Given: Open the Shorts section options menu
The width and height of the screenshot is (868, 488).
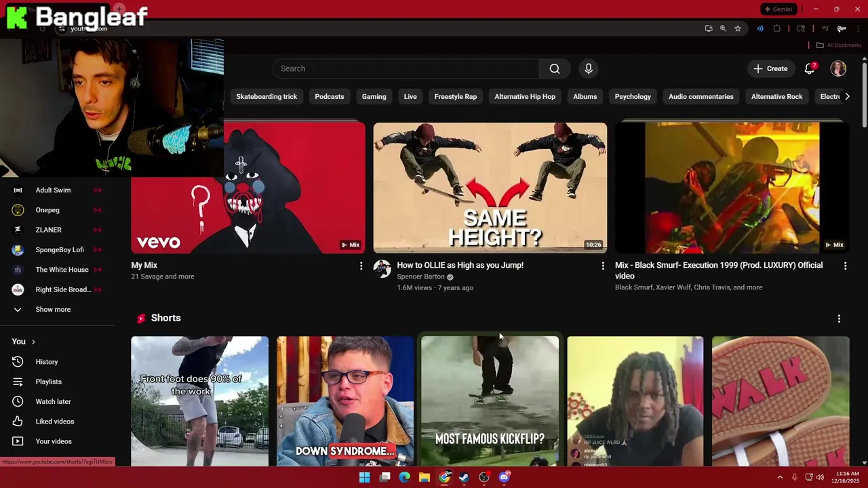Looking at the screenshot, I should (x=839, y=319).
